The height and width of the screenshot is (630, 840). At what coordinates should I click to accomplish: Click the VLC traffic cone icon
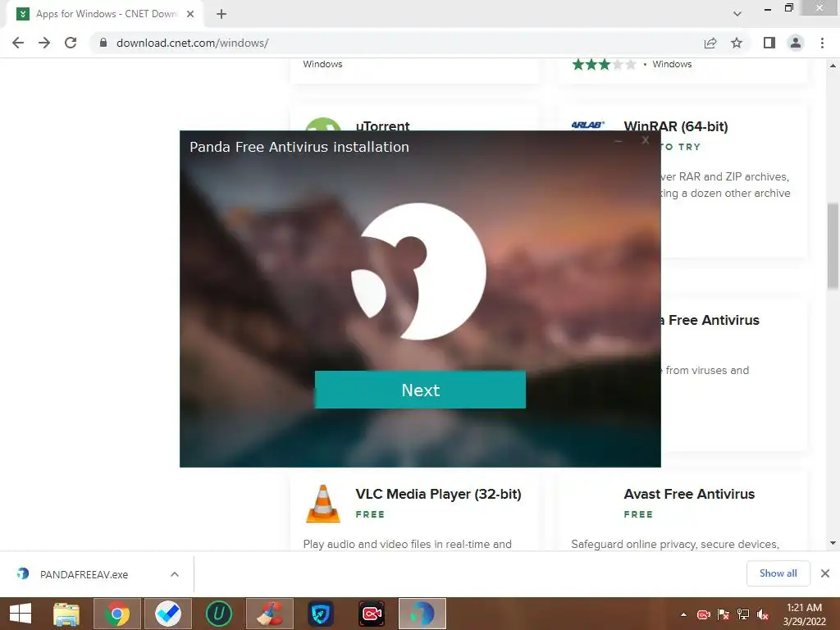click(323, 504)
